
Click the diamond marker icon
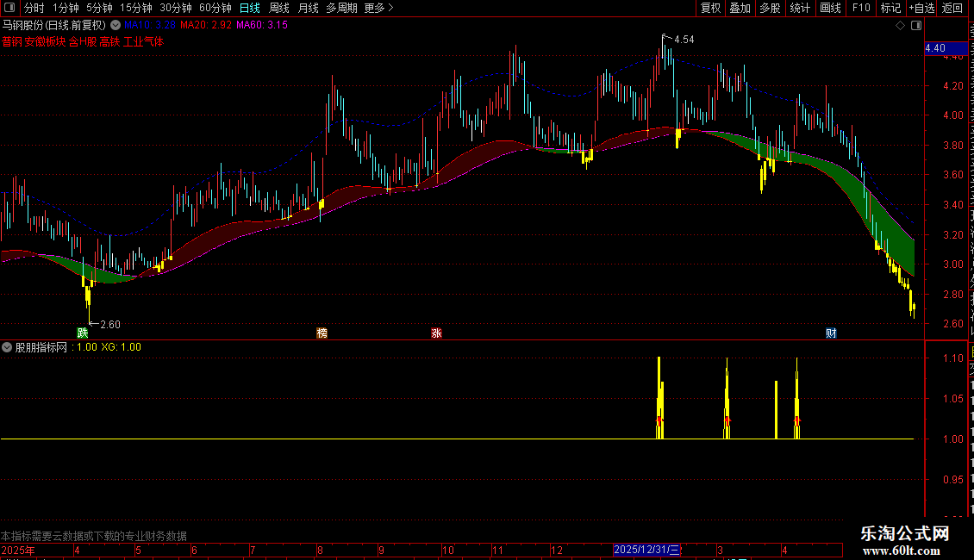click(900, 26)
